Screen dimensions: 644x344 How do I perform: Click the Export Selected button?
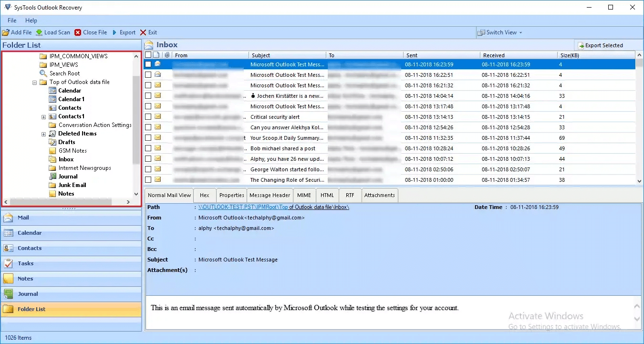(x=601, y=46)
